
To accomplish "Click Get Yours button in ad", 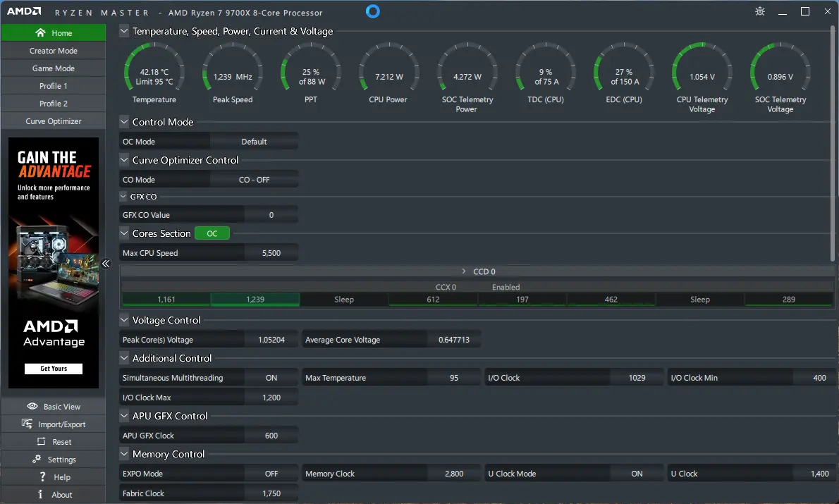I will click(x=54, y=369).
